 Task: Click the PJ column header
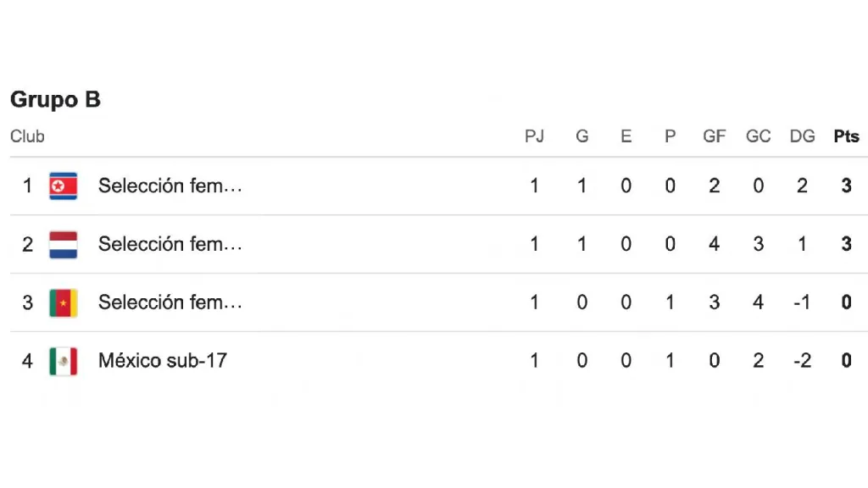tap(534, 136)
